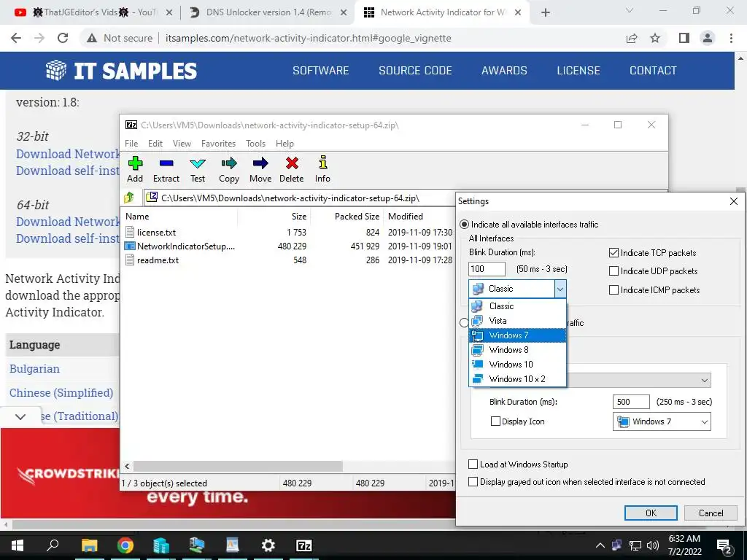Select Indicate all available interfaces traffic
This screenshot has height=560, width=747.
tap(464, 225)
